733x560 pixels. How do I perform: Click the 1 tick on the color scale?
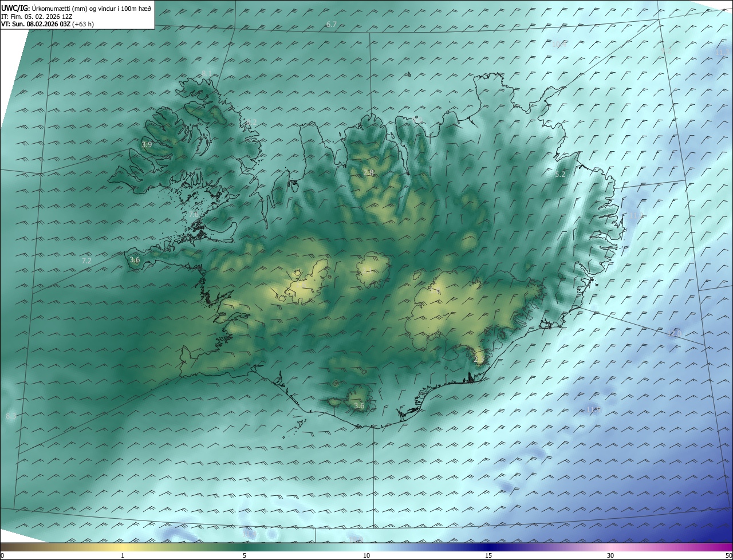123,555
